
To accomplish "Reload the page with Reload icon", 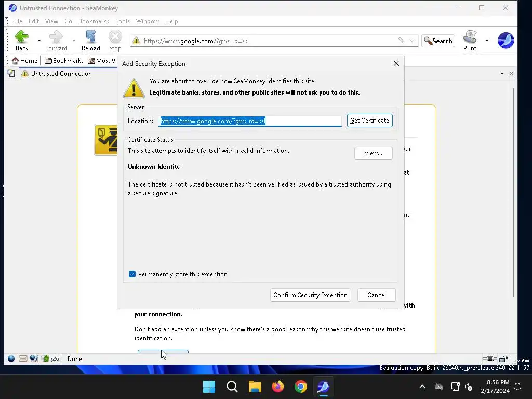I will point(90,37).
